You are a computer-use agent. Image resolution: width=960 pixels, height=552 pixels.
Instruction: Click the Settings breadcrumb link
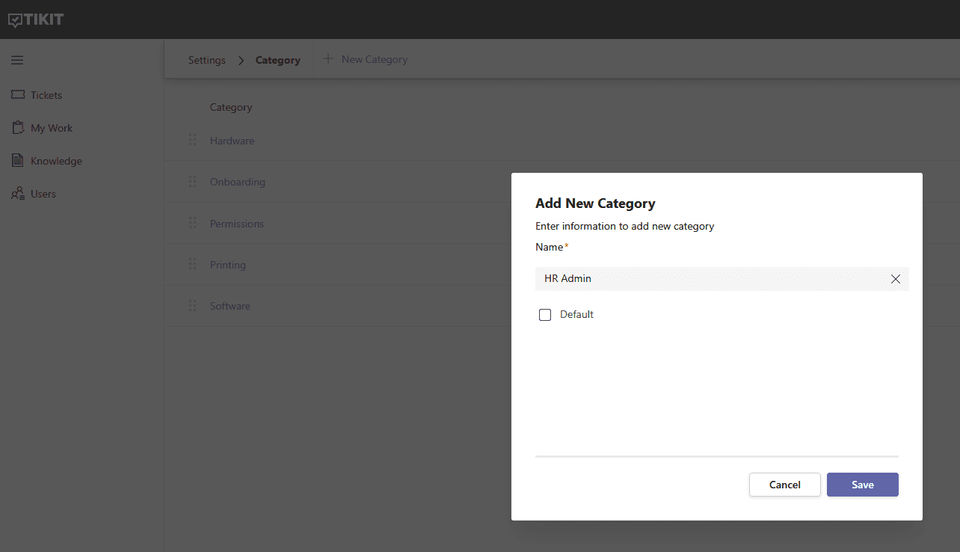pos(207,60)
